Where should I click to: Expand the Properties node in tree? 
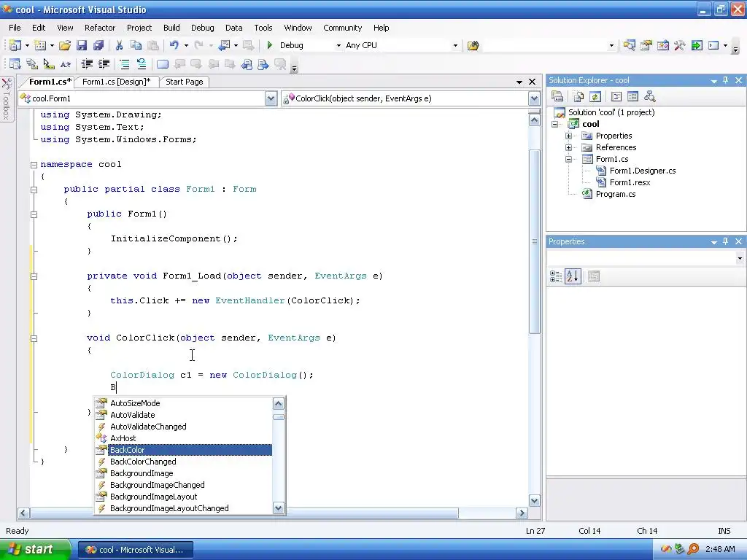(x=568, y=136)
